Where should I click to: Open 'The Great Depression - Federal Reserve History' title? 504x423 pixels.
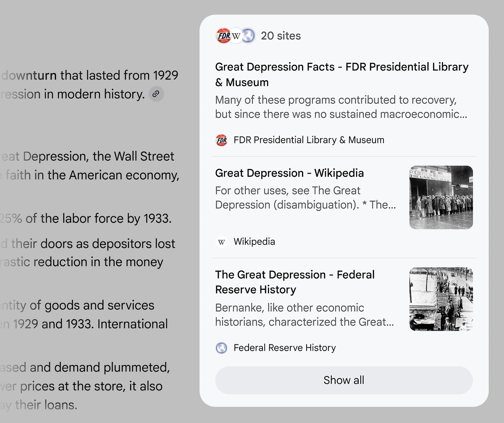[x=295, y=282]
